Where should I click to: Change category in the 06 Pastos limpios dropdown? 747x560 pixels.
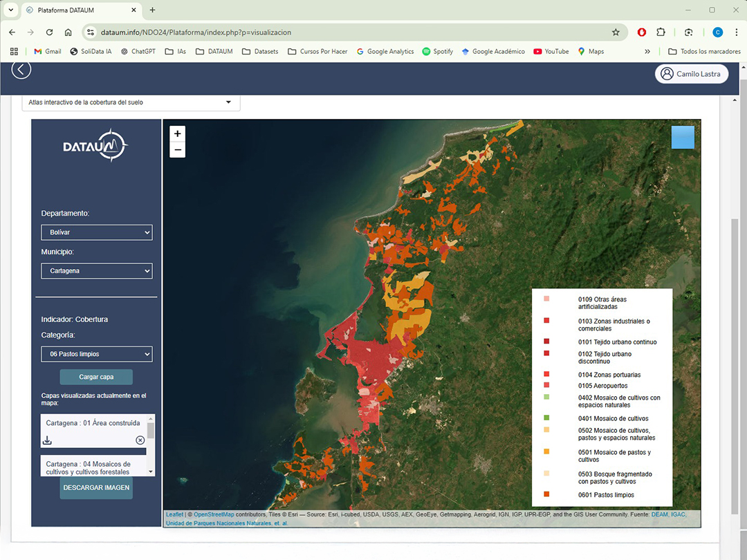(96, 353)
